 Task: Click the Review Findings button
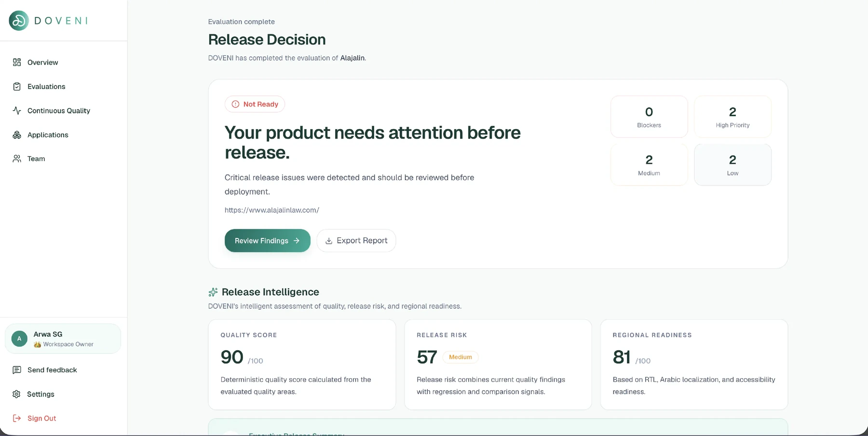[x=268, y=240]
